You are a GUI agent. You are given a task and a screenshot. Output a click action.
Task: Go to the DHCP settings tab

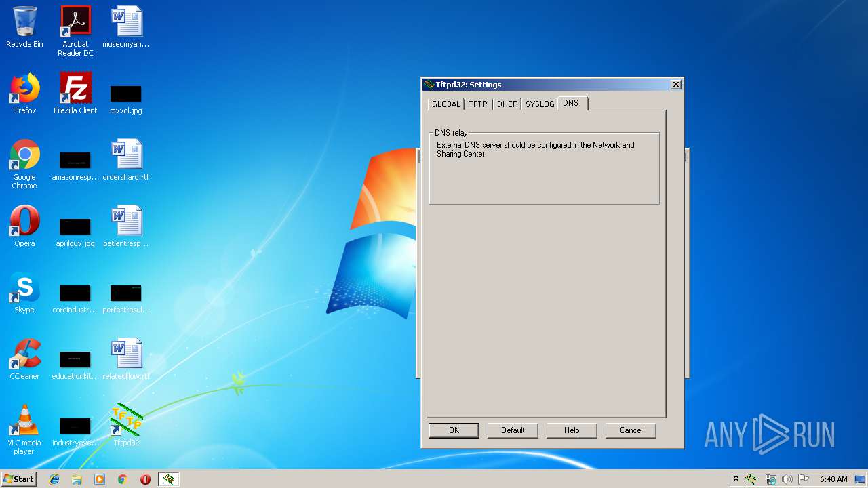pos(507,104)
